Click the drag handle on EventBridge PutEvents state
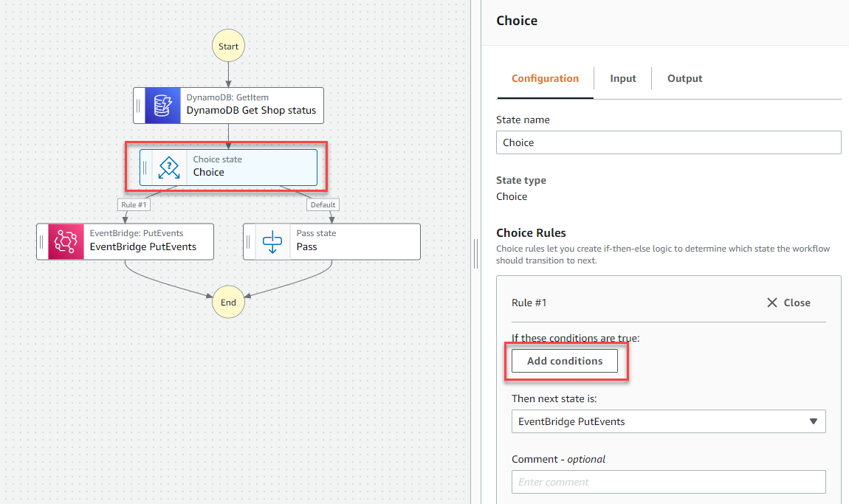 41,241
